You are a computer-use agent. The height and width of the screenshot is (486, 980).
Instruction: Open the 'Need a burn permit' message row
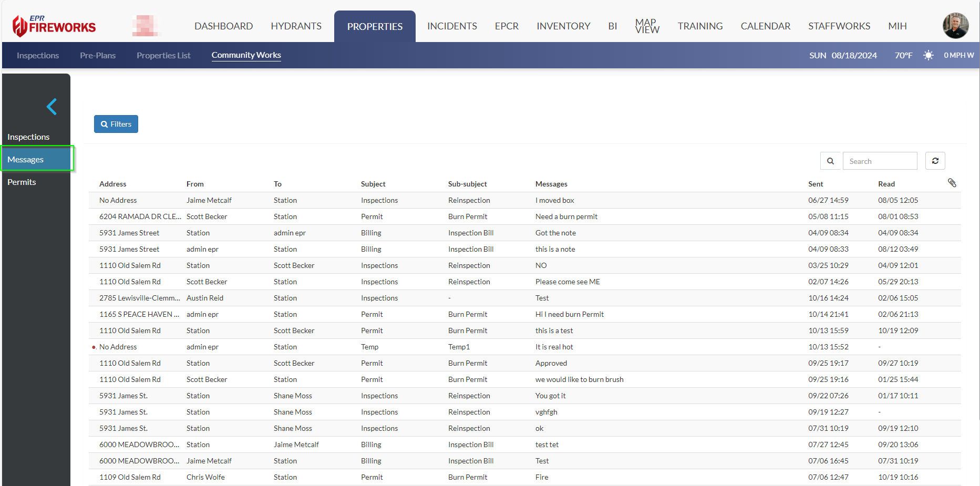(566, 216)
